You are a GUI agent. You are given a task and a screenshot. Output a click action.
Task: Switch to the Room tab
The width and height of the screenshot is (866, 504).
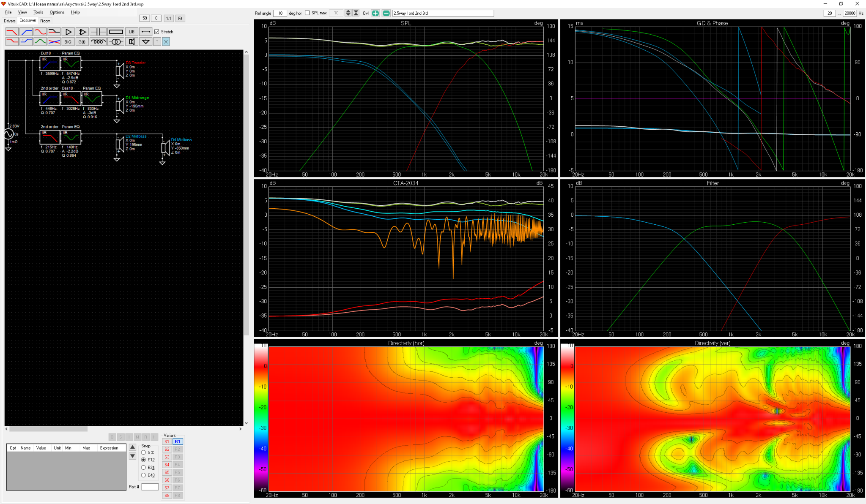(x=45, y=21)
